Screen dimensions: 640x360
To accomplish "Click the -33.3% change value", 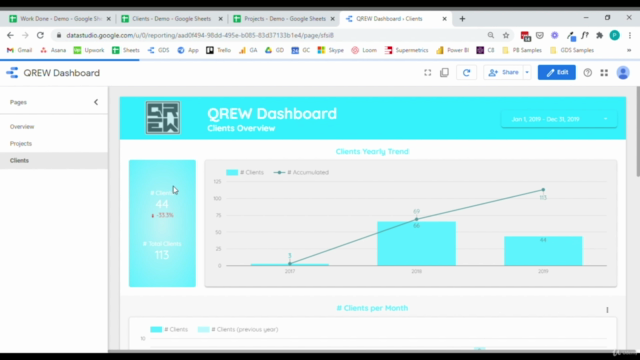I will (163, 215).
